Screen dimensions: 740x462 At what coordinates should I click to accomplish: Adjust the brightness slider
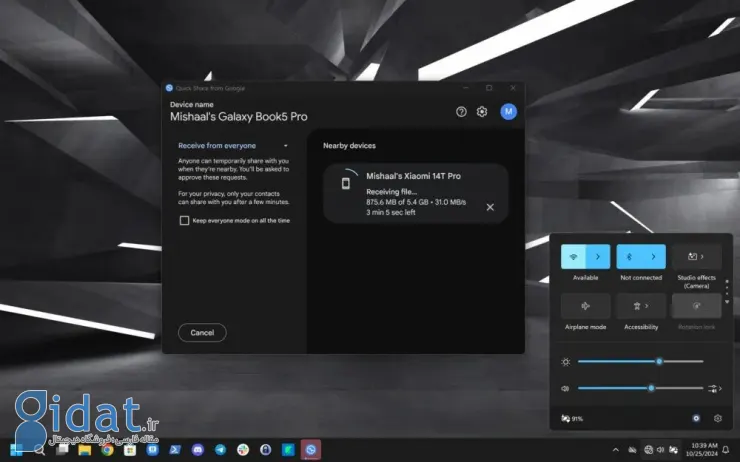tap(640, 361)
